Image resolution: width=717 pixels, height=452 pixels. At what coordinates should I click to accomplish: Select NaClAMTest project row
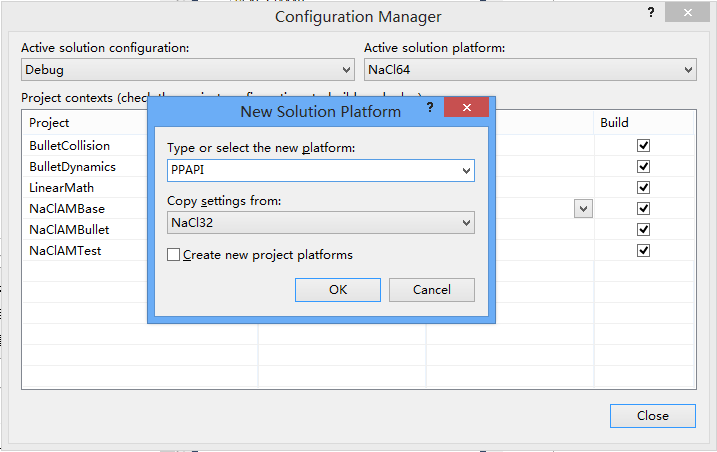pos(65,251)
